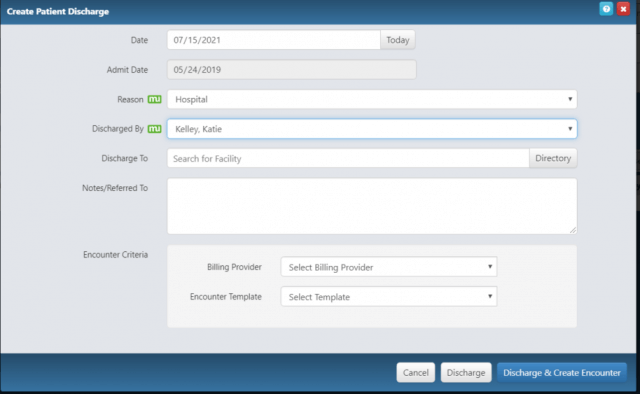Click Discharge & Create Encounter
This screenshot has height=394, width=640.
pos(562,372)
